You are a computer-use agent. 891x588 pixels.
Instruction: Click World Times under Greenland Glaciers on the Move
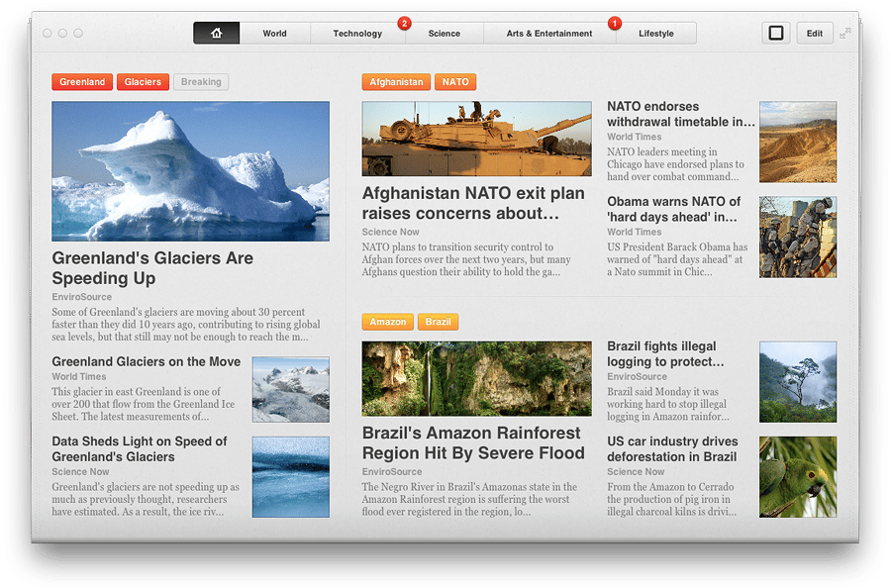[79, 377]
